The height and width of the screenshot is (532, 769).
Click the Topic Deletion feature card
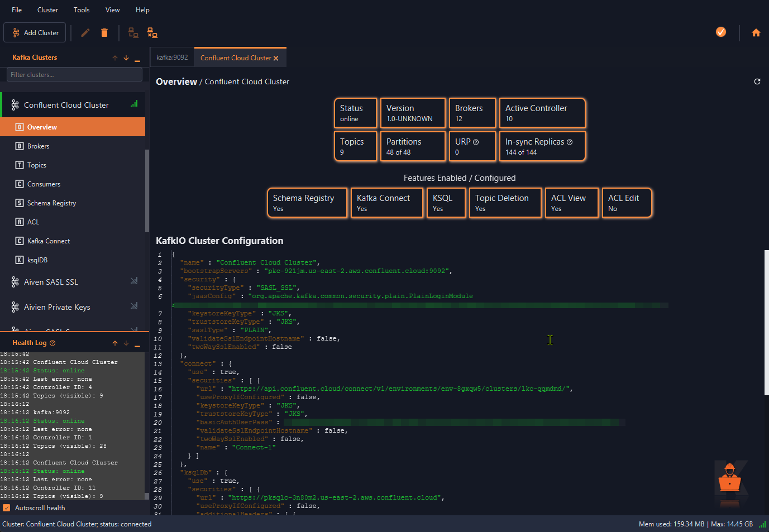point(505,203)
